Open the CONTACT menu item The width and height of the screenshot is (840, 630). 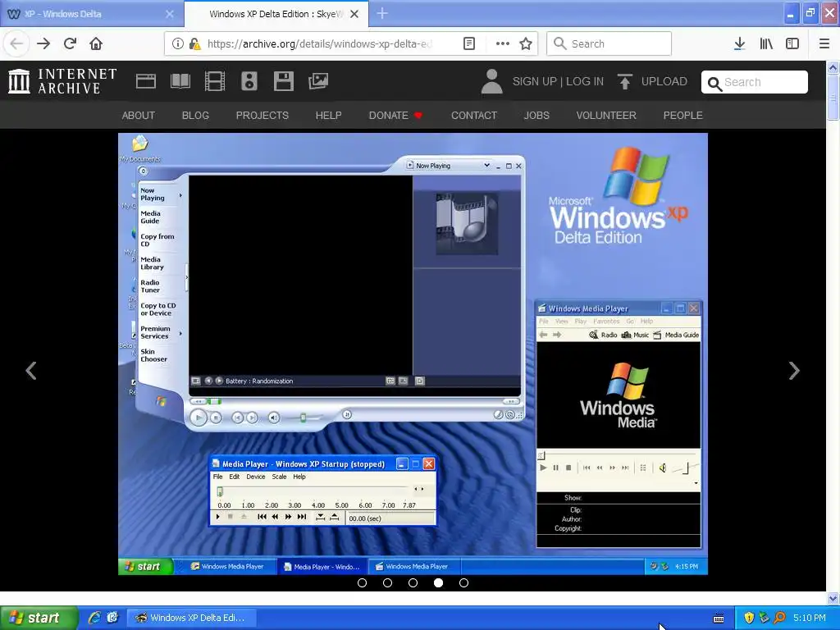click(474, 115)
